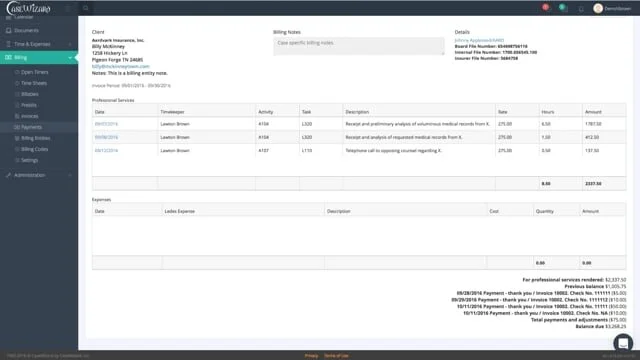The image size is (640, 360).
Task: Click the Payments icon
Action: 17,127
